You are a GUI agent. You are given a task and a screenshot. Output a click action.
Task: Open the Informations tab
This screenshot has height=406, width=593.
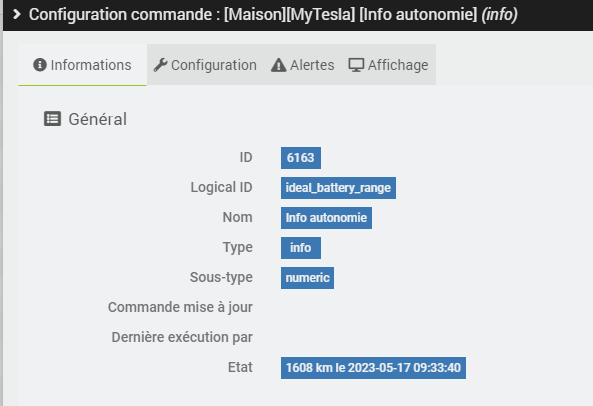click(82, 65)
